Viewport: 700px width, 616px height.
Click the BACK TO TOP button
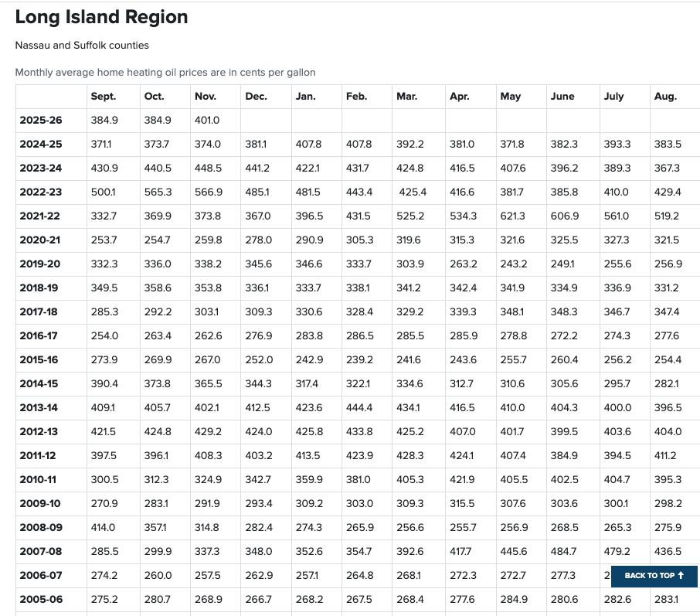(654, 575)
